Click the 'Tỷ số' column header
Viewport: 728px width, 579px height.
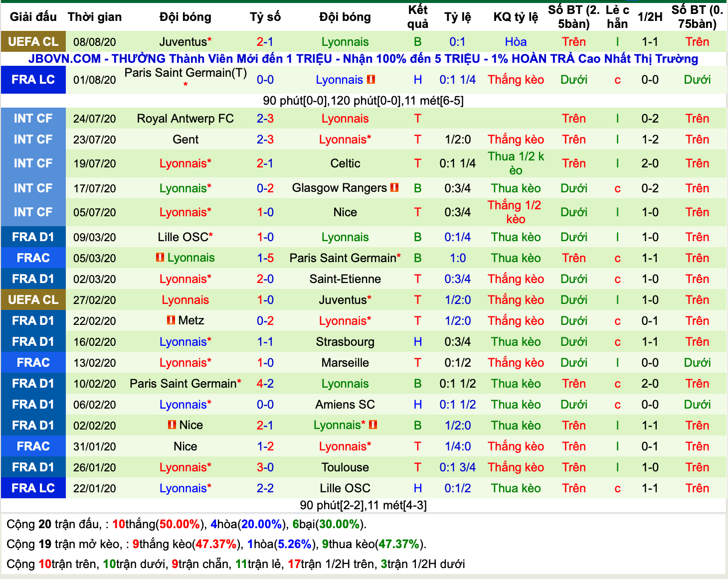click(265, 17)
